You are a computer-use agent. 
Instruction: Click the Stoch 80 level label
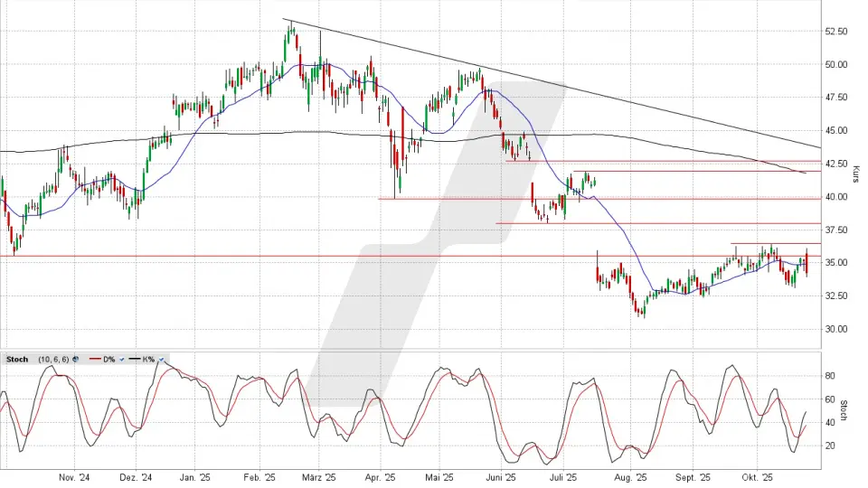(x=829, y=376)
